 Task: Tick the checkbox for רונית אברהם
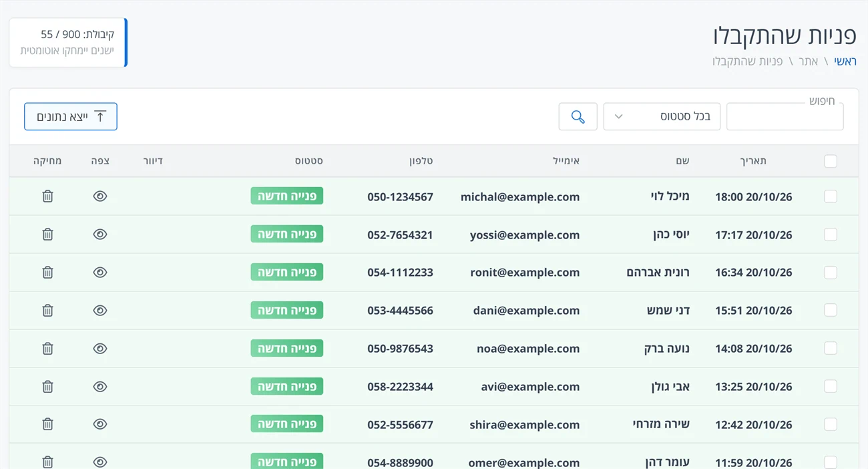click(x=831, y=273)
